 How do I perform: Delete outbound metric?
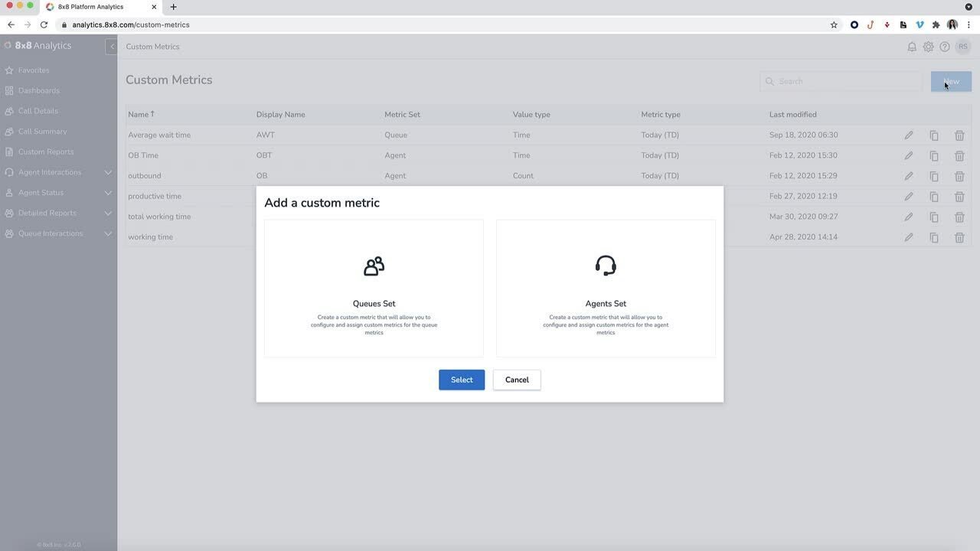click(x=959, y=176)
